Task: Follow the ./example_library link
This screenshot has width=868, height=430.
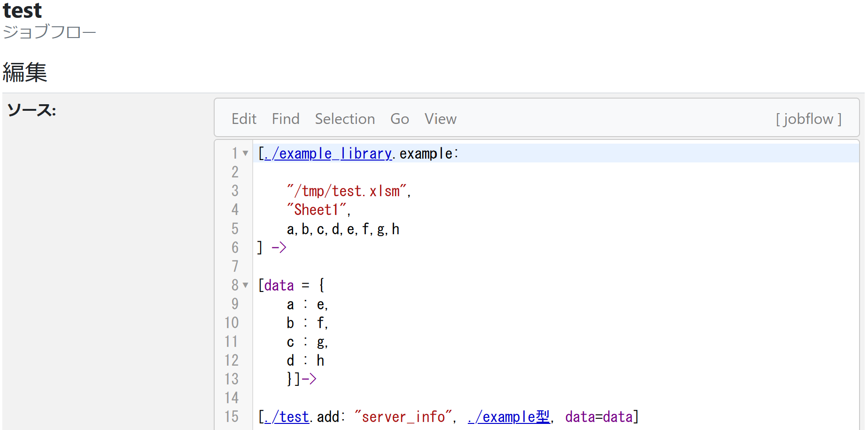Action: 327,154
